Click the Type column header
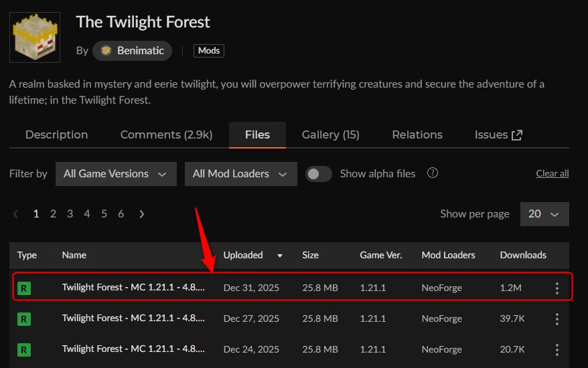 click(x=27, y=255)
